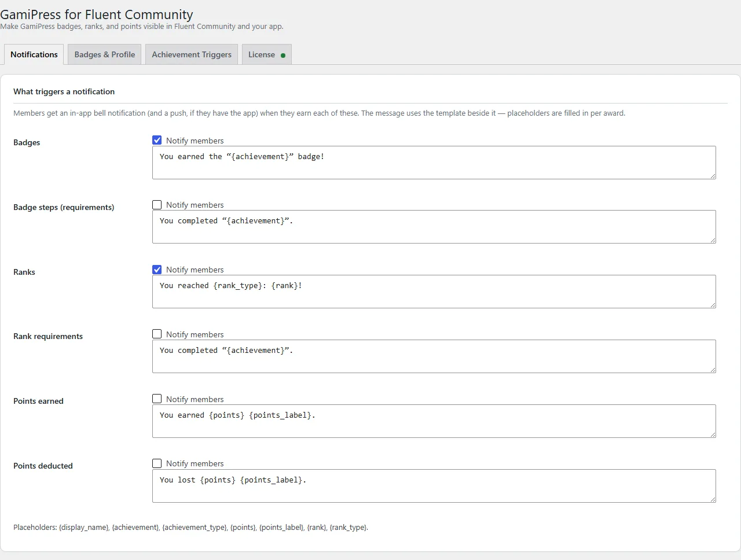The image size is (741, 560).
Task: Open the Notifications tab
Action: pyautogui.click(x=34, y=54)
